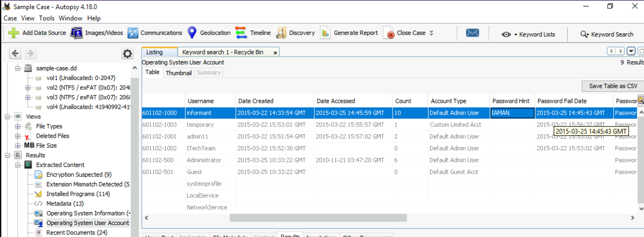
Task: Click Save Table as CSV button
Action: [613, 86]
